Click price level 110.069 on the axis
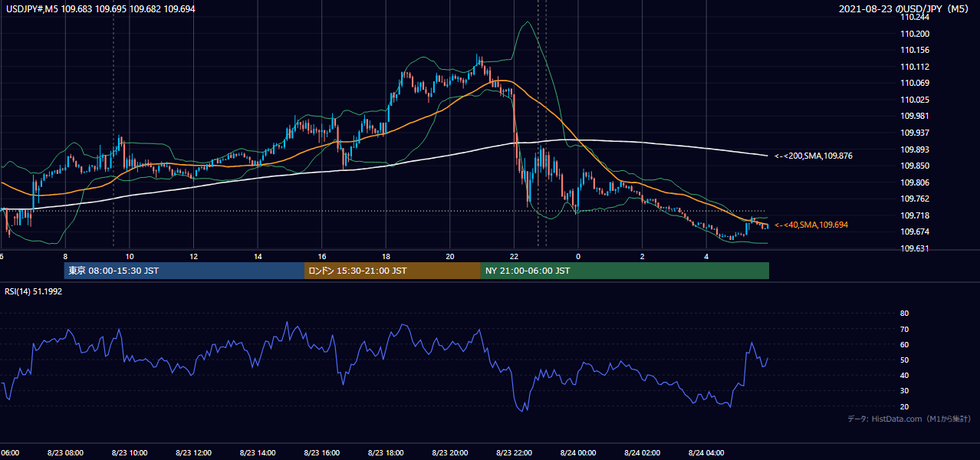980x460 pixels. (916, 83)
